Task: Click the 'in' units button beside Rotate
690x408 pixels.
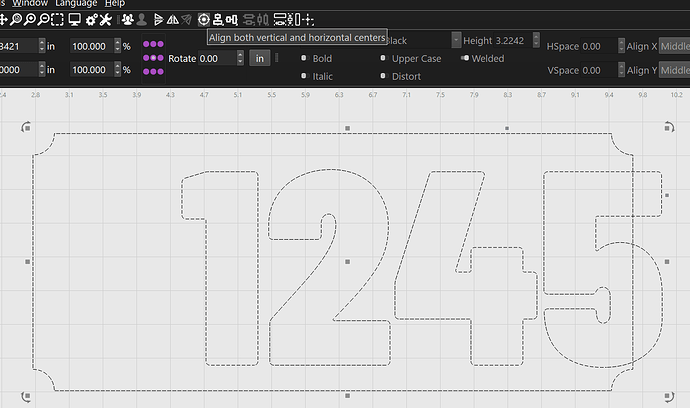Action: point(260,58)
